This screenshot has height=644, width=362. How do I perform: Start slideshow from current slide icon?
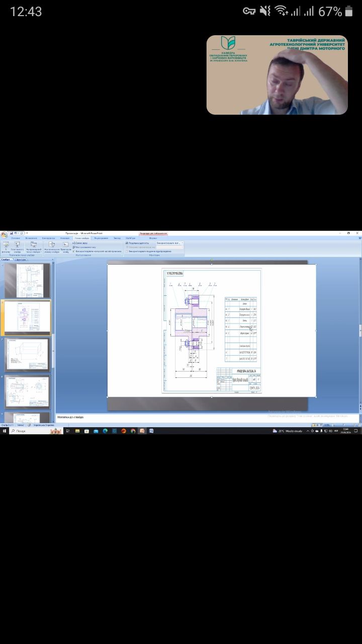[x=17, y=247]
